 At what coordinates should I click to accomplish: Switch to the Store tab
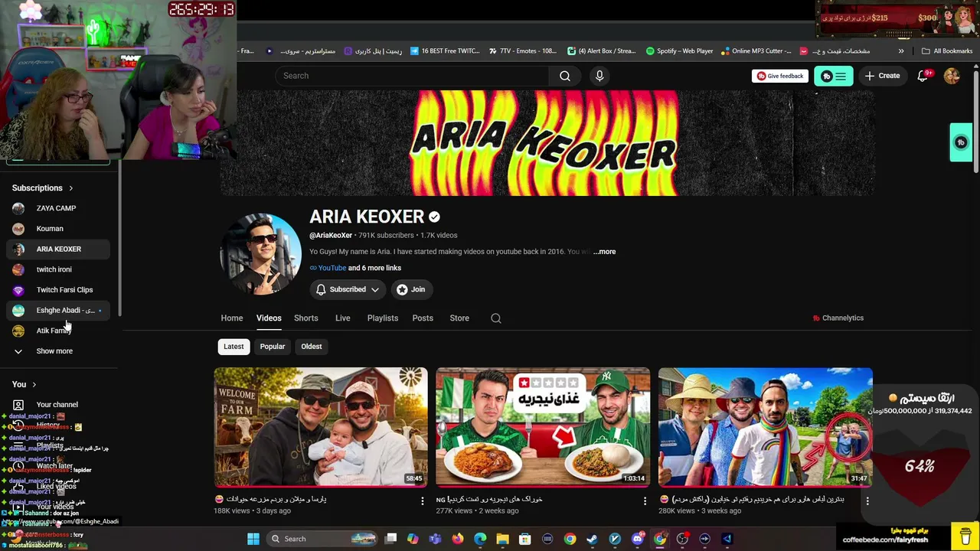459,318
